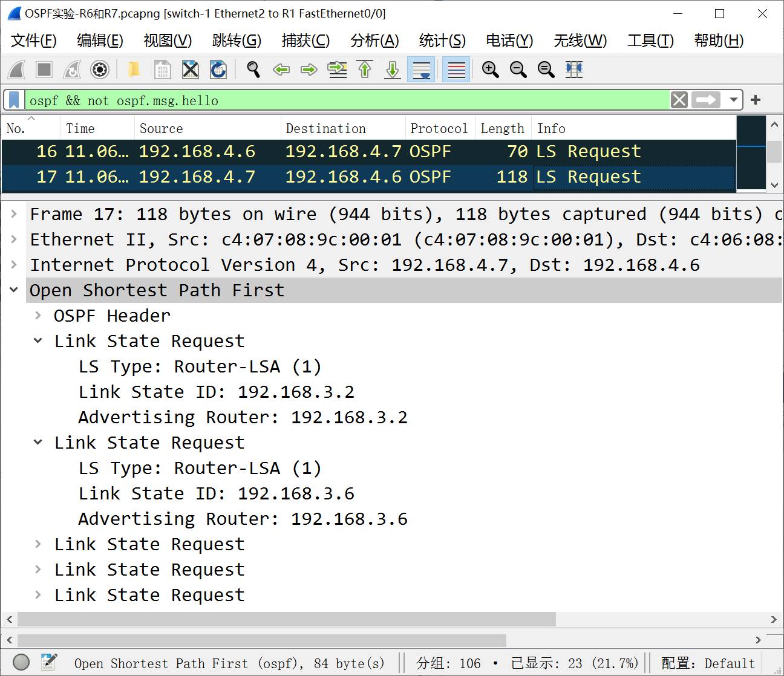The width and height of the screenshot is (784, 676).
Task: Go to previous packet green arrow
Action: 281,70
